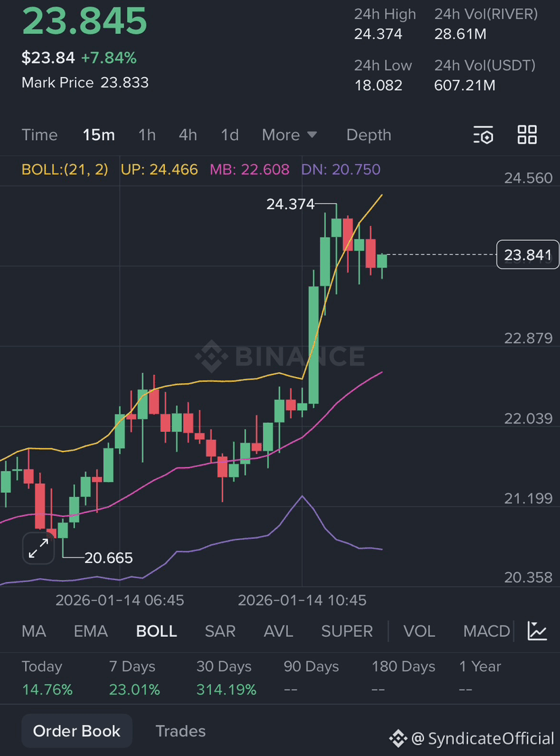Switch to Time chart view
Screen dimensions: 560x756
[39, 135]
